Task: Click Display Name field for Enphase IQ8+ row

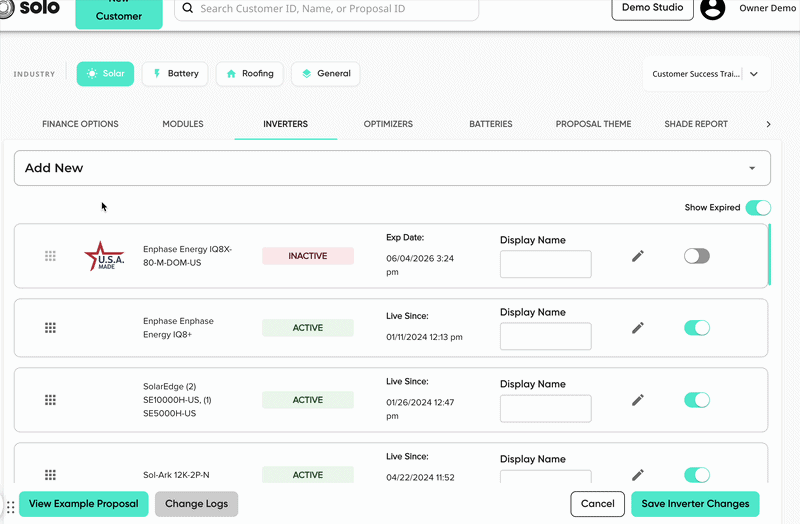Action: point(546,336)
